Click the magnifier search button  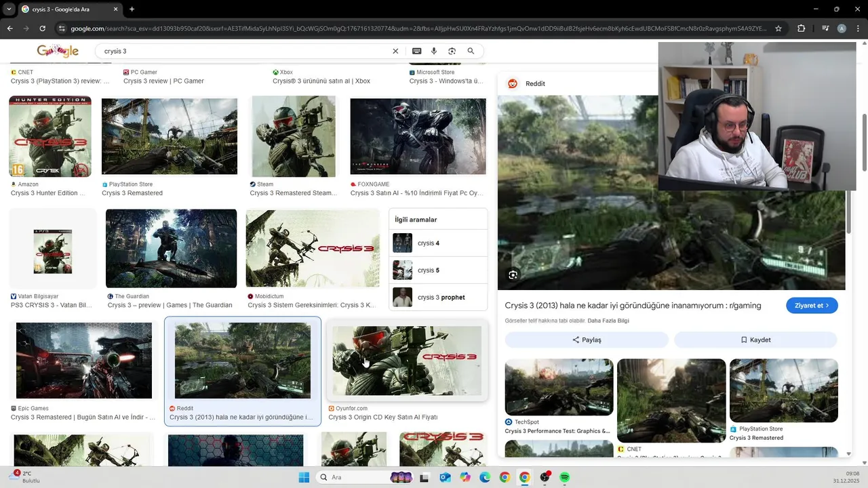pos(471,51)
